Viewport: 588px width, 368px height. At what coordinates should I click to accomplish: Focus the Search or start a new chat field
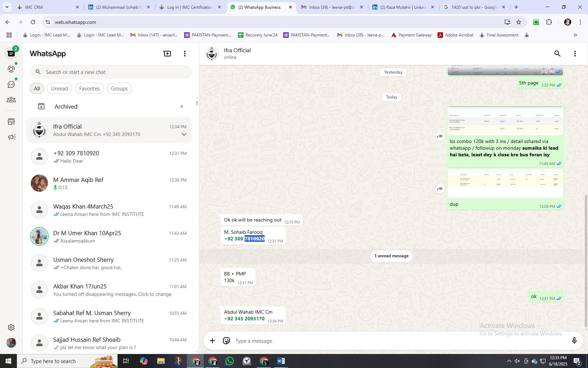click(x=111, y=72)
